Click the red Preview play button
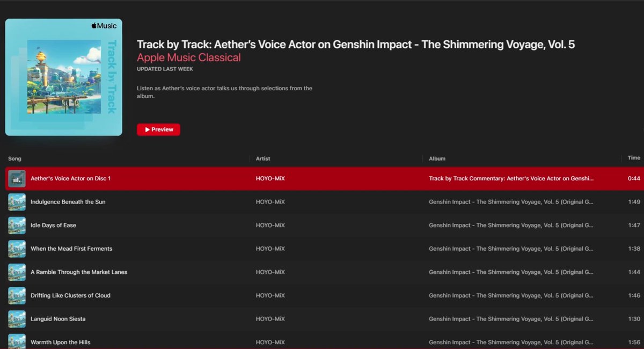 coord(158,129)
